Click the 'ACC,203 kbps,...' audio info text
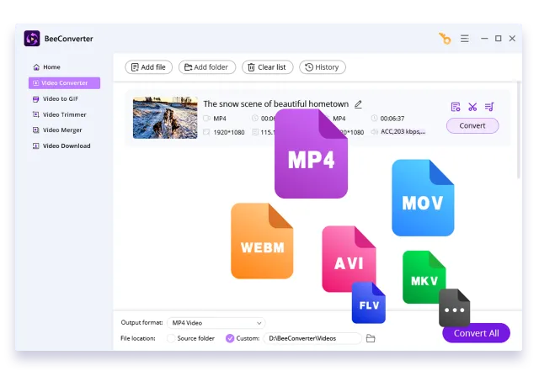The width and height of the screenshot is (539, 392). [x=403, y=132]
